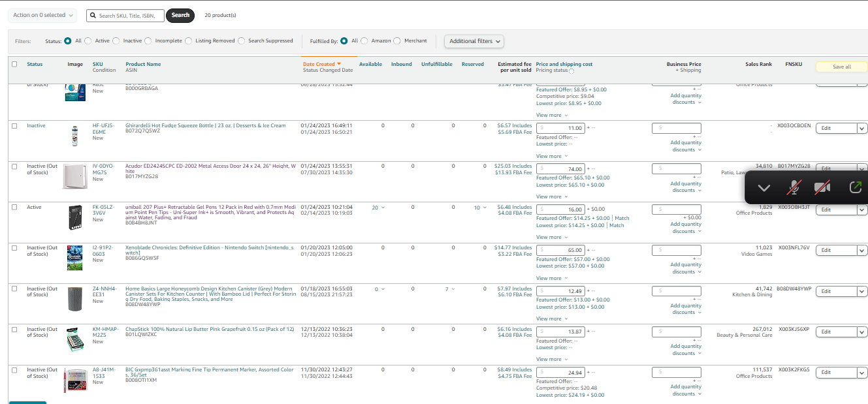Expand the Additional filters dropdown
This screenshot has width=868, height=404.
[474, 41]
